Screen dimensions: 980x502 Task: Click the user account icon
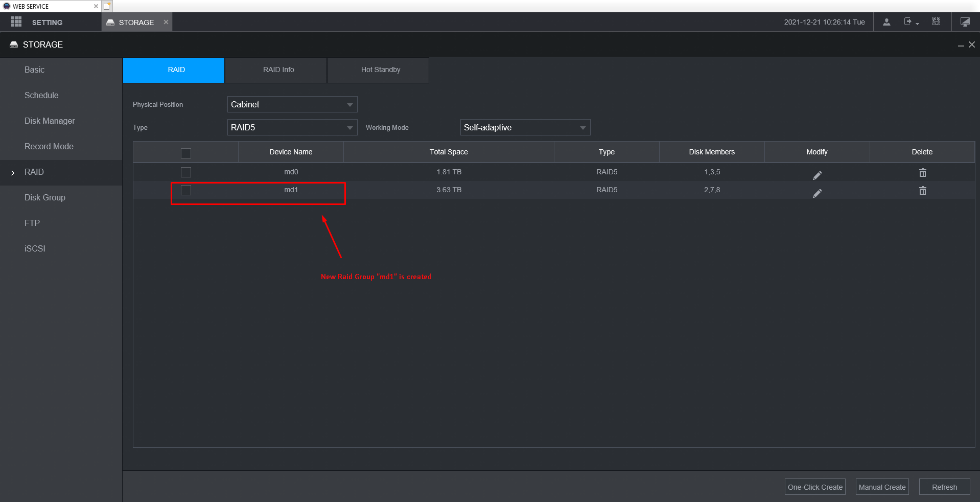886,22
